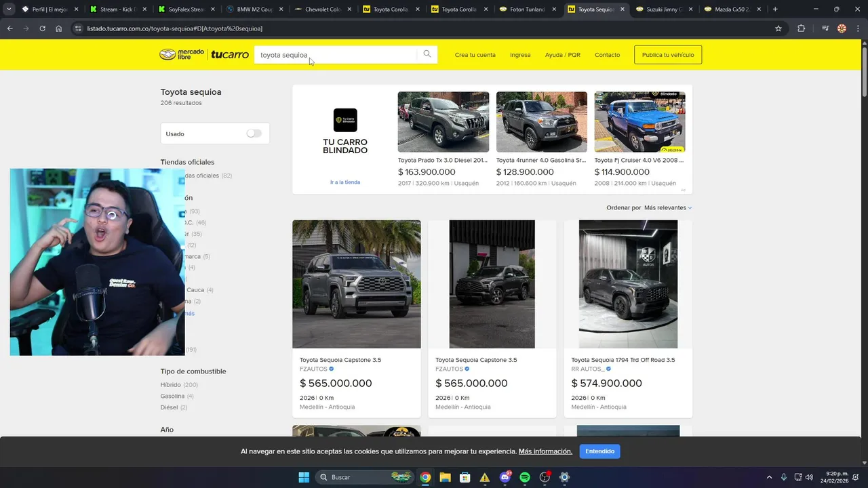Toggle the Usado filter switch
The width and height of the screenshot is (868, 488).
(254, 134)
